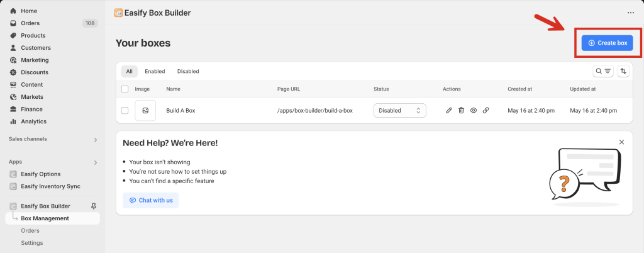
Task: Click the Easify Options app icon
Action: click(x=13, y=174)
